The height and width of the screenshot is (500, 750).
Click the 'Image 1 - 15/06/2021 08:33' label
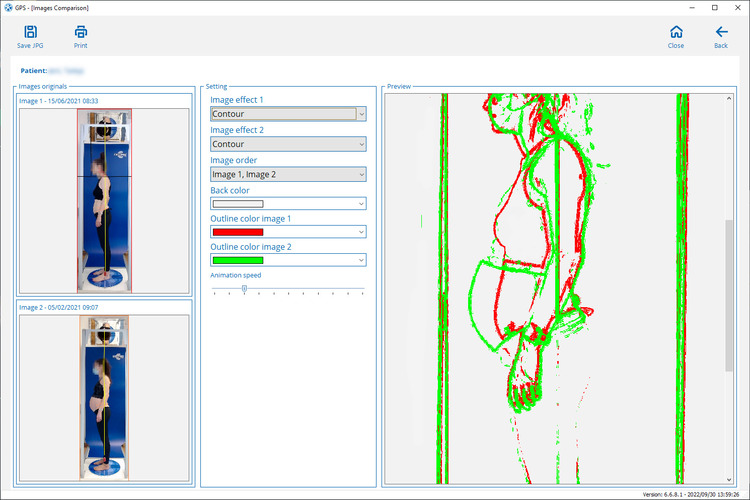pyautogui.click(x=58, y=101)
